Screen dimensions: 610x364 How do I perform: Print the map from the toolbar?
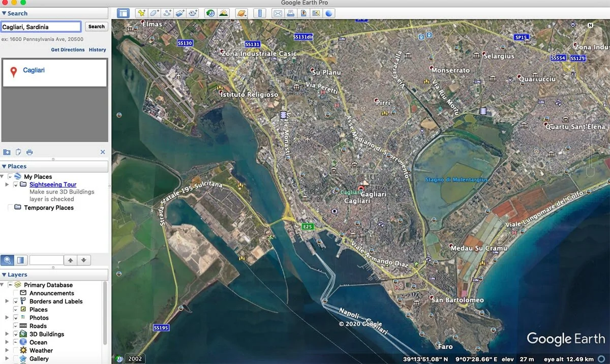[290, 13]
